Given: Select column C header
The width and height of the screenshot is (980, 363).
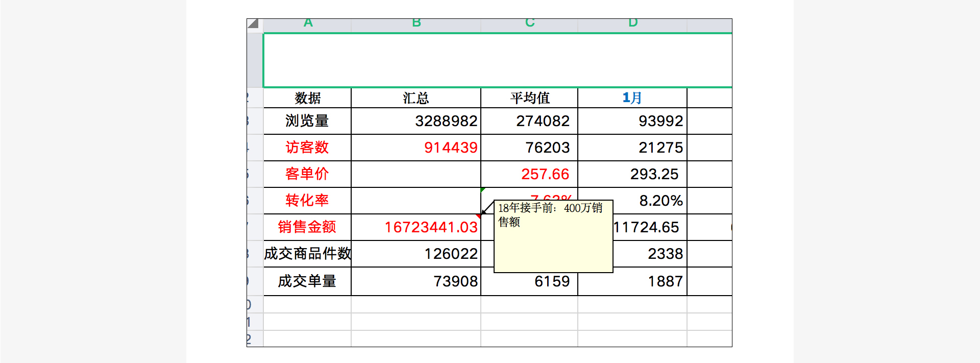Looking at the screenshot, I should click(529, 23).
